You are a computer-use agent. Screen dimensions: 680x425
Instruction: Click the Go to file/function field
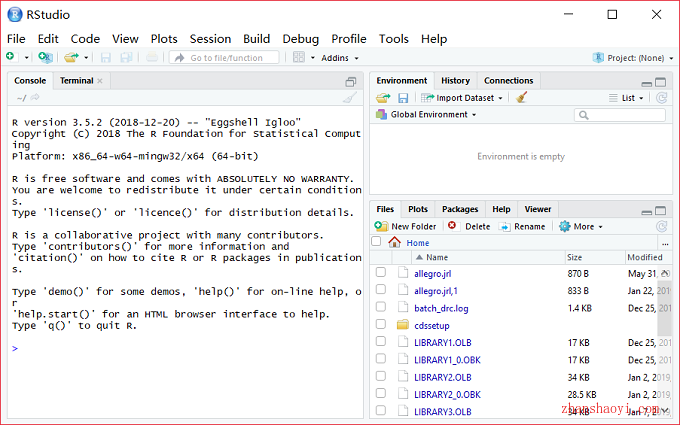(x=224, y=58)
